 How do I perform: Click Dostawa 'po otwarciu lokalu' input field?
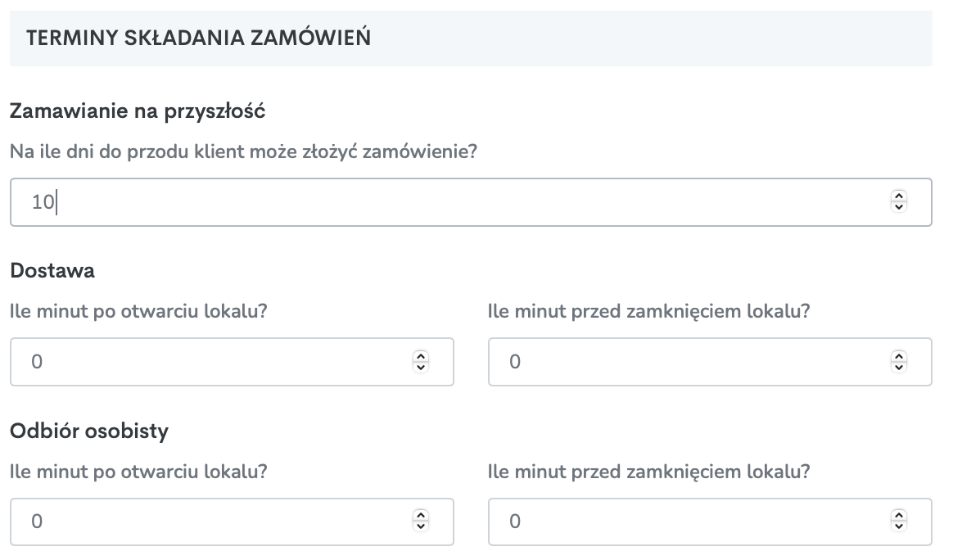pos(232,362)
